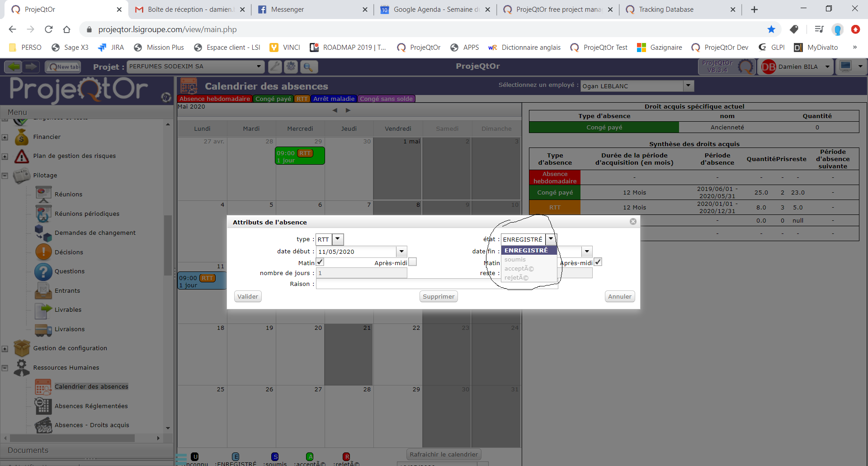This screenshot has height=466, width=868.
Task: Click the Réunions menu icon
Action: (x=43, y=194)
